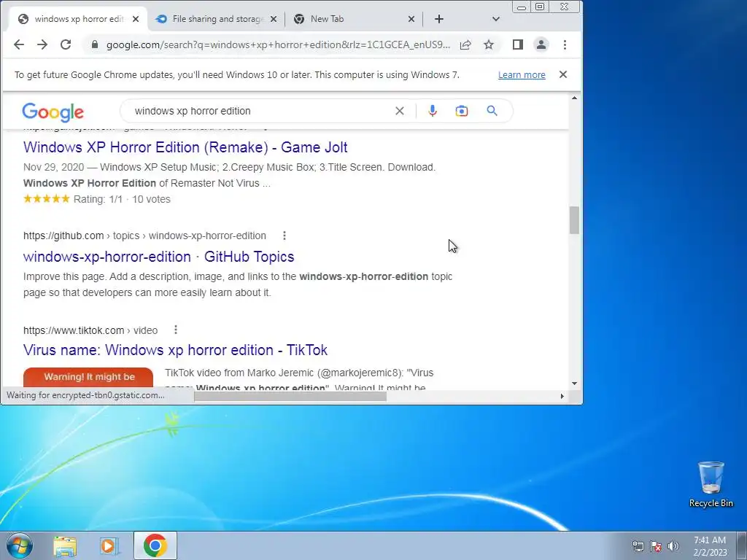Search by image with camera icon

click(x=462, y=111)
